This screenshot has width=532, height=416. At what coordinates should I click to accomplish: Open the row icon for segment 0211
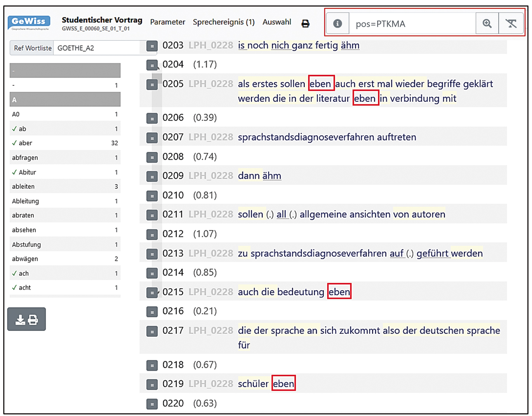point(152,215)
